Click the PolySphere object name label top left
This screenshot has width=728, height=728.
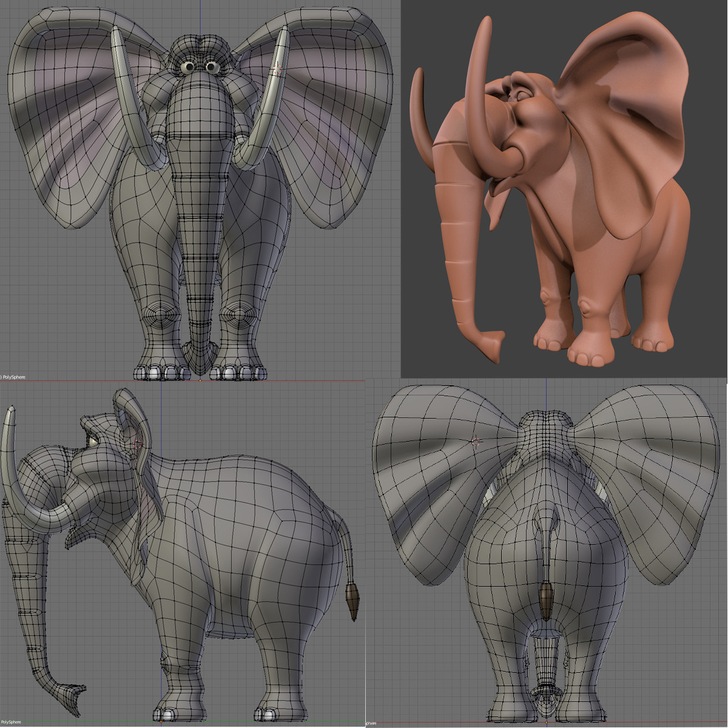click(x=13, y=376)
